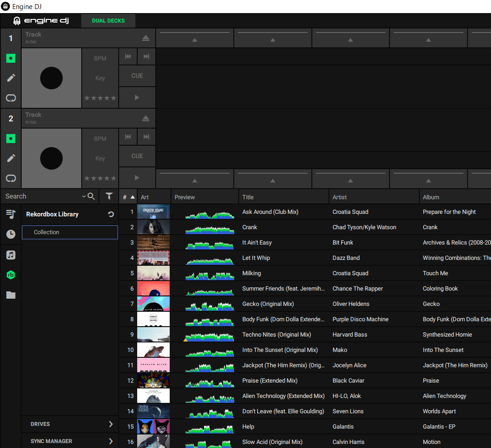The width and height of the screenshot is (491, 448).
Task: Click the Rekordbox library icon in sidebar
Action: pyautogui.click(x=11, y=275)
